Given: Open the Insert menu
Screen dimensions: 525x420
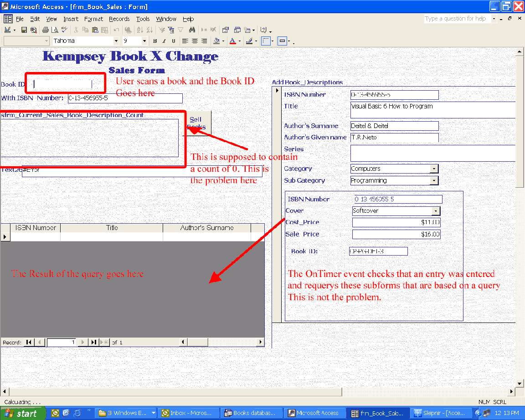Looking at the screenshot, I should coord(71,19).
